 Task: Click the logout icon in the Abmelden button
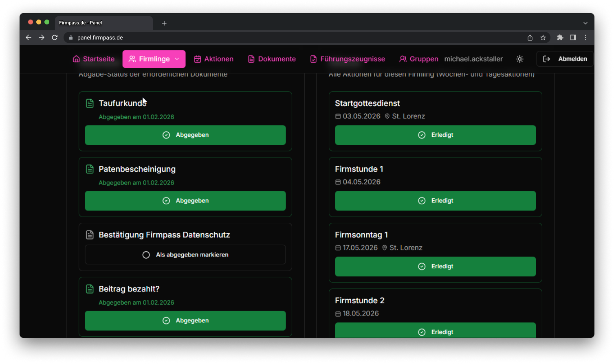tap(547, 59)
